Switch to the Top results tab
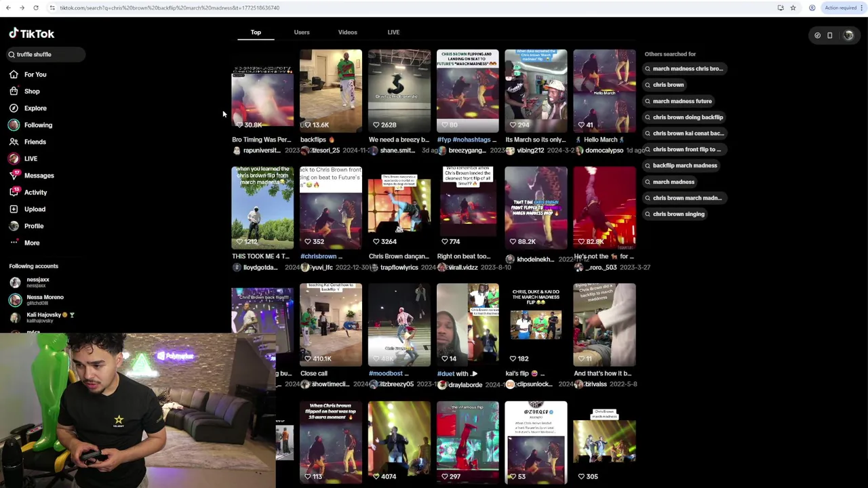The image size is (868, 488). pyautogui.click(x=256, y=33)
